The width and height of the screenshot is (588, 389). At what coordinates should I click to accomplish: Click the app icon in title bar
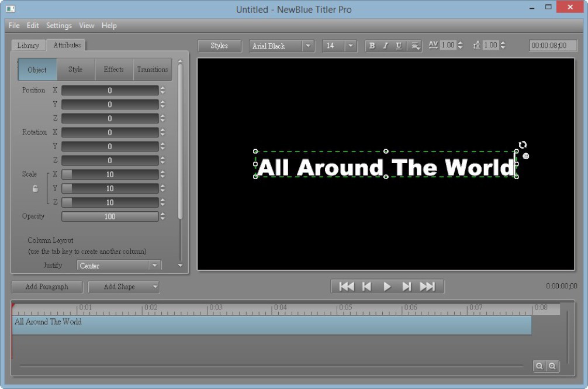point(10,9)
